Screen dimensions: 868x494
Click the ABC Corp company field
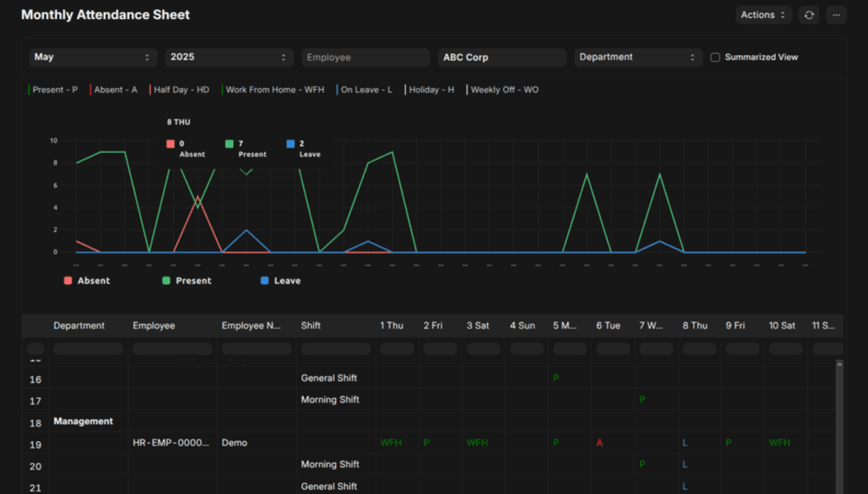tap(502, 58)
